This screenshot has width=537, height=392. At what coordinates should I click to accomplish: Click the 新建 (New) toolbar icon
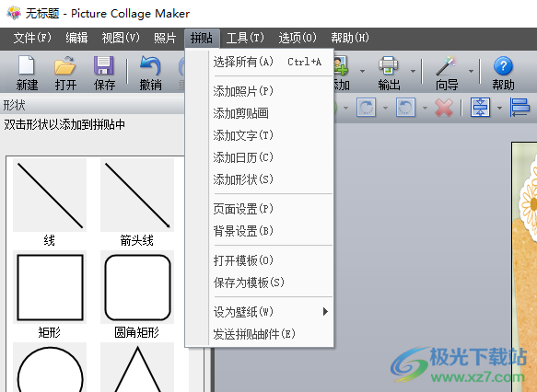click(27, 65)
